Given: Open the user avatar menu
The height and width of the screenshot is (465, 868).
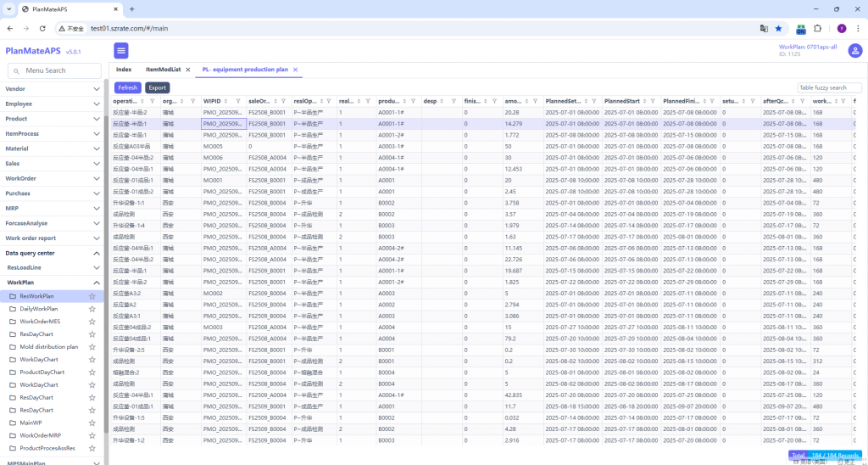Looking at the screenshot, I should click(855, 50).
